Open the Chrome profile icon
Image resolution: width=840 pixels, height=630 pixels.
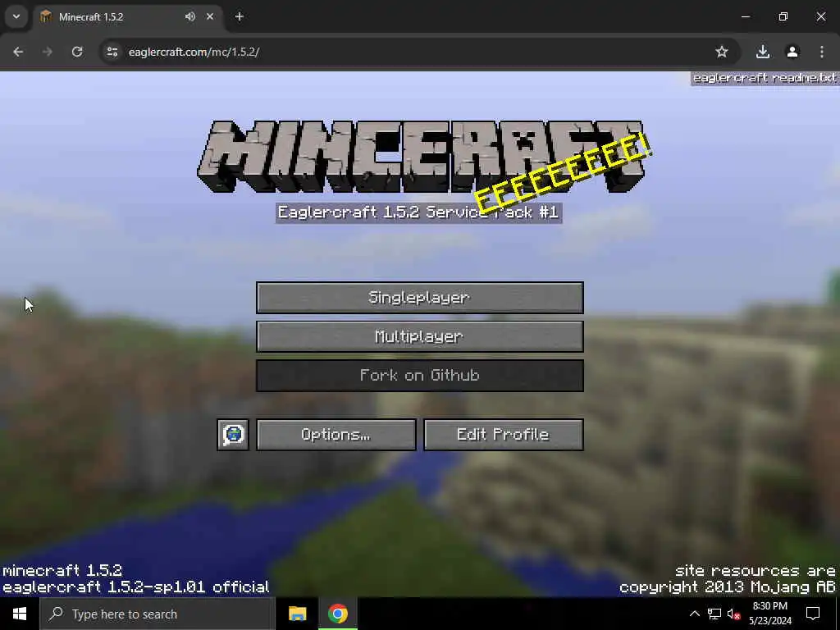coord(792,52)
